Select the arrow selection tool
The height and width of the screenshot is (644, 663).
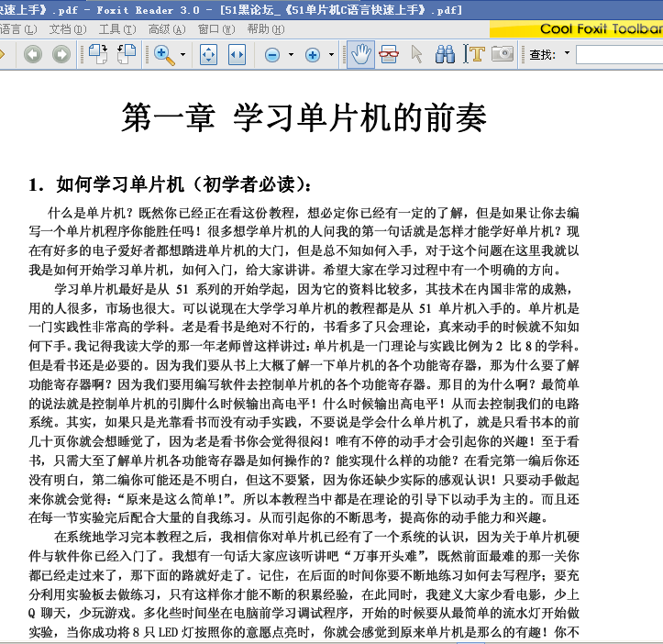pyautogui.click(x=416, y=54)
